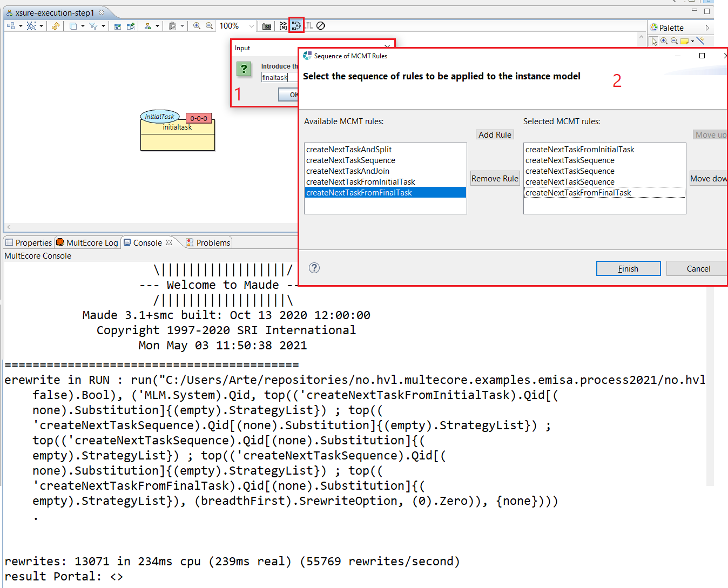
Task: Click the Arrange All layout icon
Action: [11, 26]
